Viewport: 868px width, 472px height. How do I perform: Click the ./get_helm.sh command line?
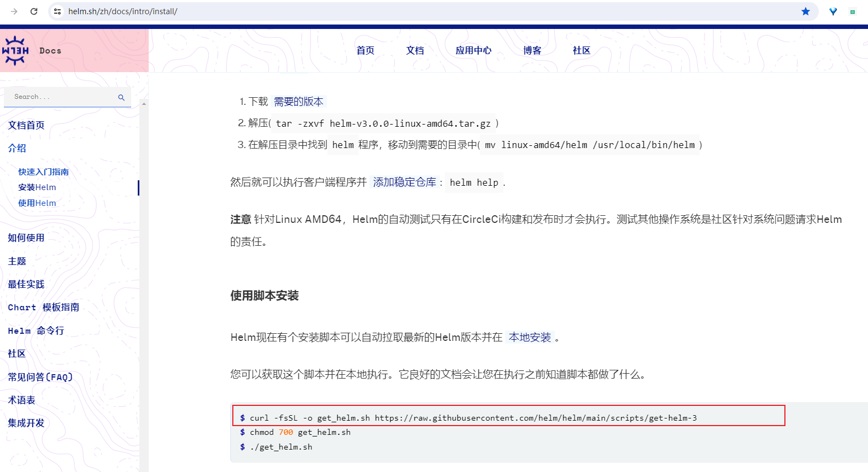point(276,447)
